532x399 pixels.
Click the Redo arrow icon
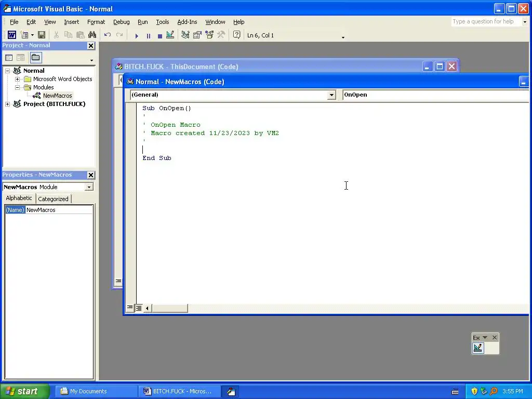tap(119, 35)
